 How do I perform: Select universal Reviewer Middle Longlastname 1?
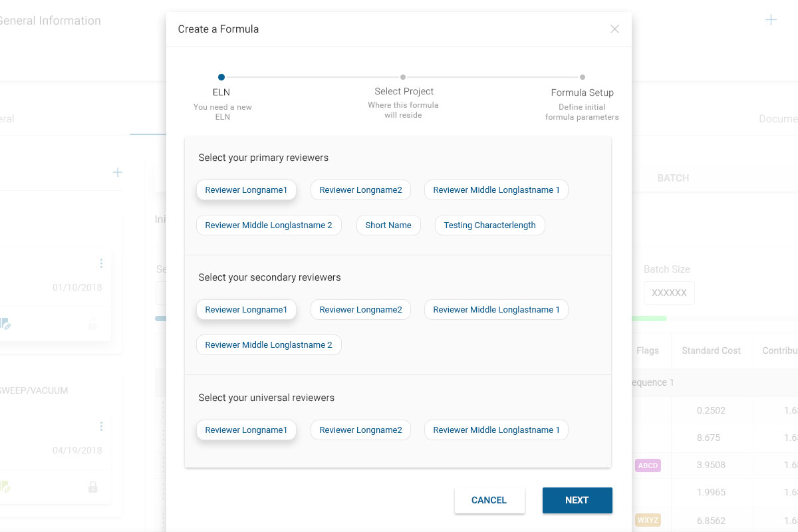496,430
